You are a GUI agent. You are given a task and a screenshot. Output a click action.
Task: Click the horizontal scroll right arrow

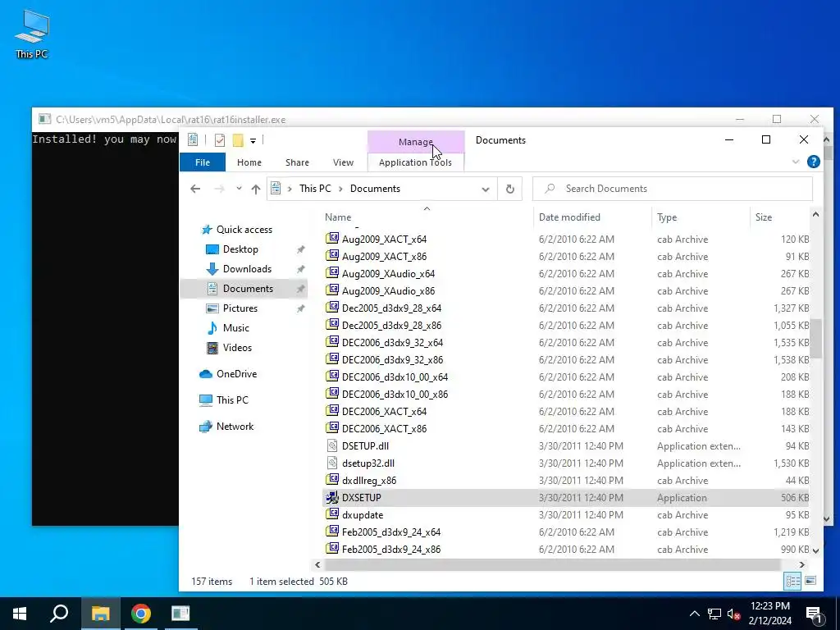click(802, 564)
